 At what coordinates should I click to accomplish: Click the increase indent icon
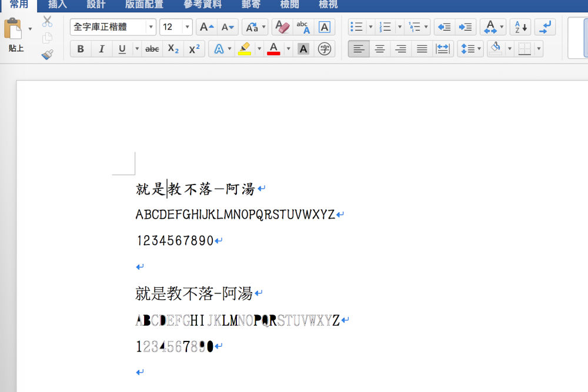pyautogui.click(x=465, y=27)
